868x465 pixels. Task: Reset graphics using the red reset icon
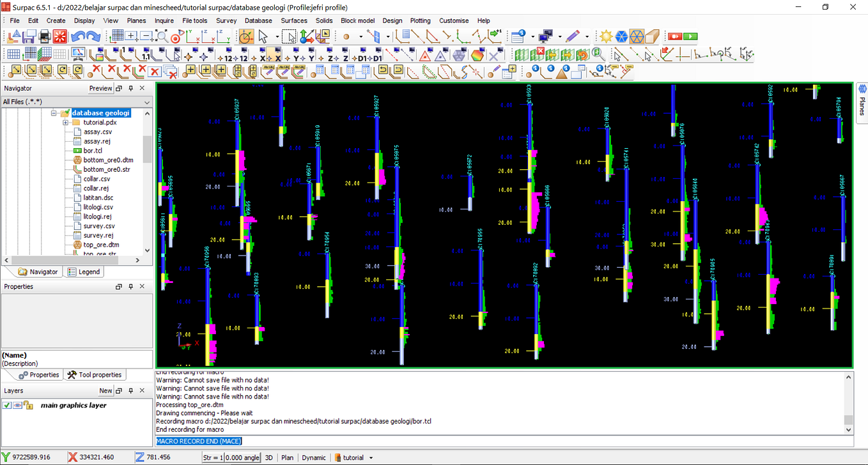point(59,36)
